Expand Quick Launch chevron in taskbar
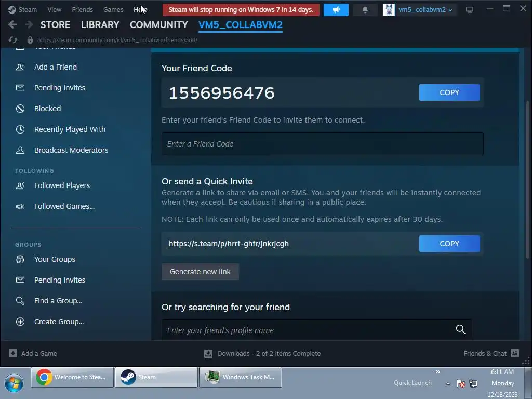Image resolution: width=532 pixels, height=399 pixels. (x=437, y=372)
